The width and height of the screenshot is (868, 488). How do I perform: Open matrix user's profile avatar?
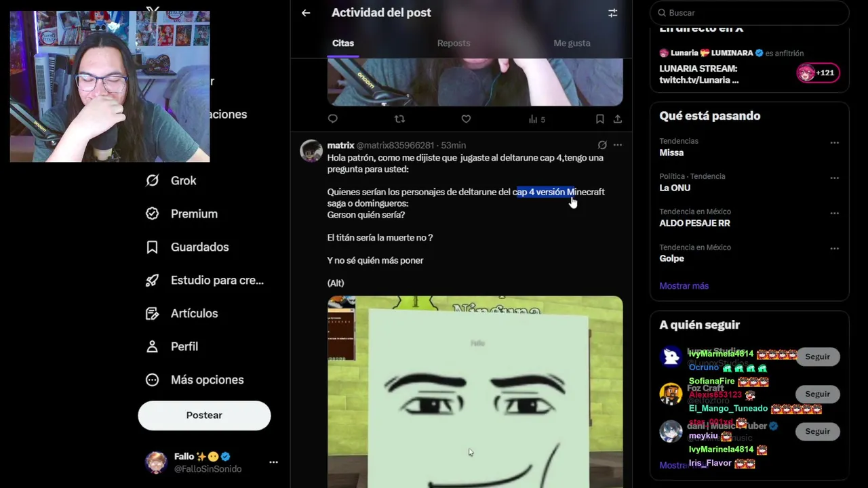[x=311, y=150]
